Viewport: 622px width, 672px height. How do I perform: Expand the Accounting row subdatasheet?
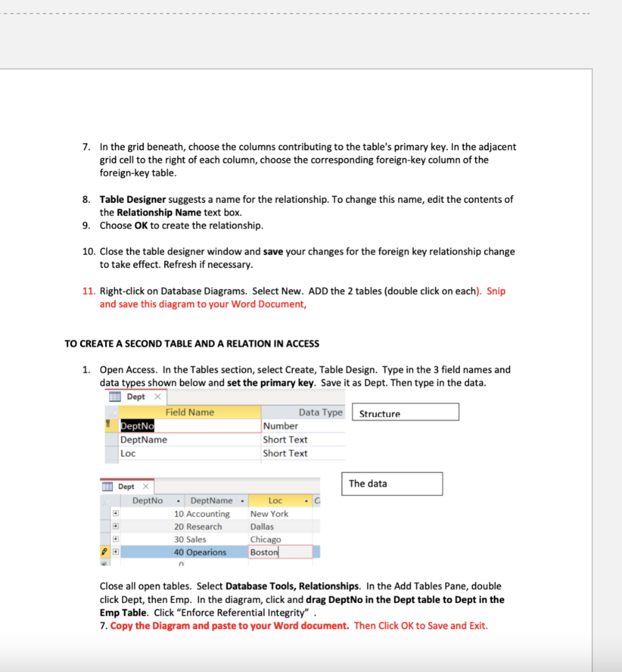115,513
